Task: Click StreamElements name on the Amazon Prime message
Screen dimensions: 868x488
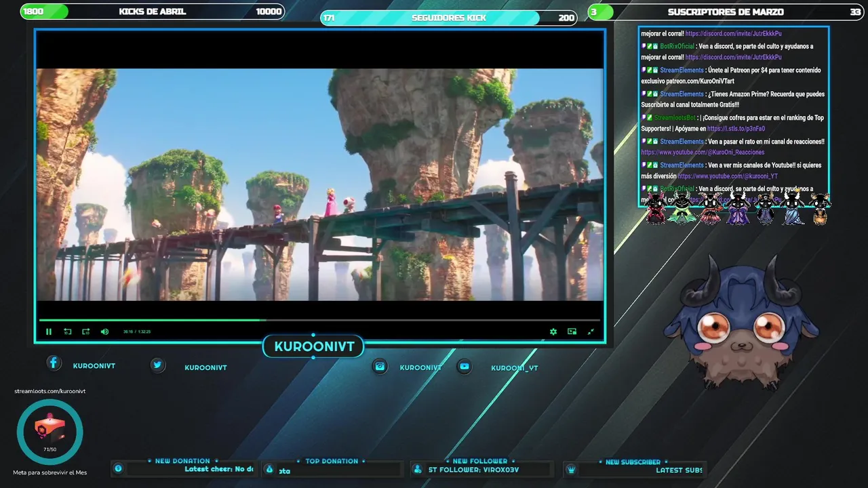Action: (682, 94)
